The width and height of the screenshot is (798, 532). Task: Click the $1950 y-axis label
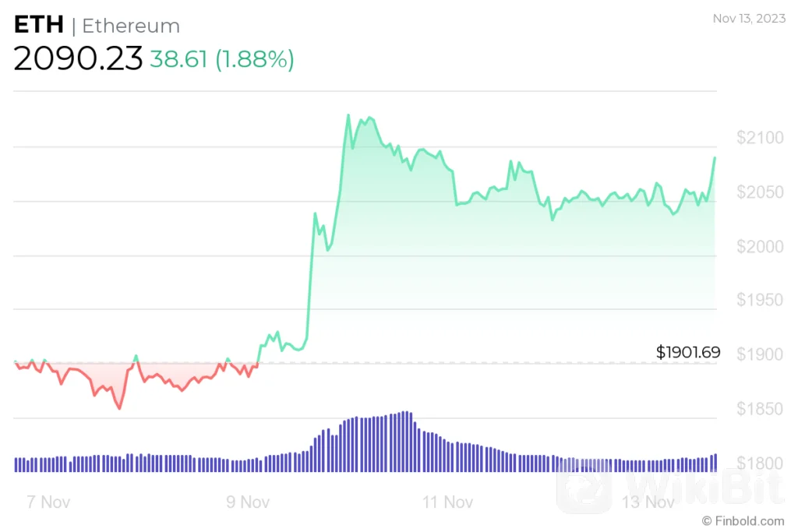point(761,301)
